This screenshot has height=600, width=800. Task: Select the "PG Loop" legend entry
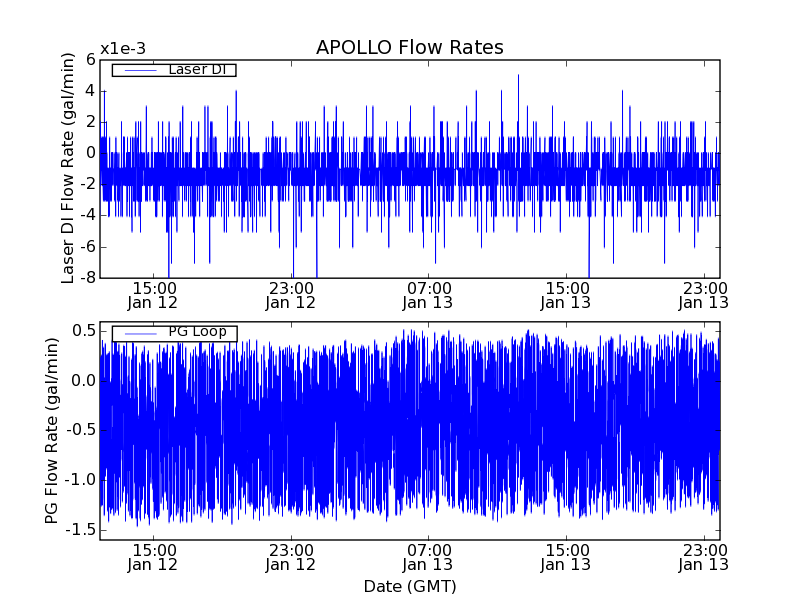pos(174,333)
